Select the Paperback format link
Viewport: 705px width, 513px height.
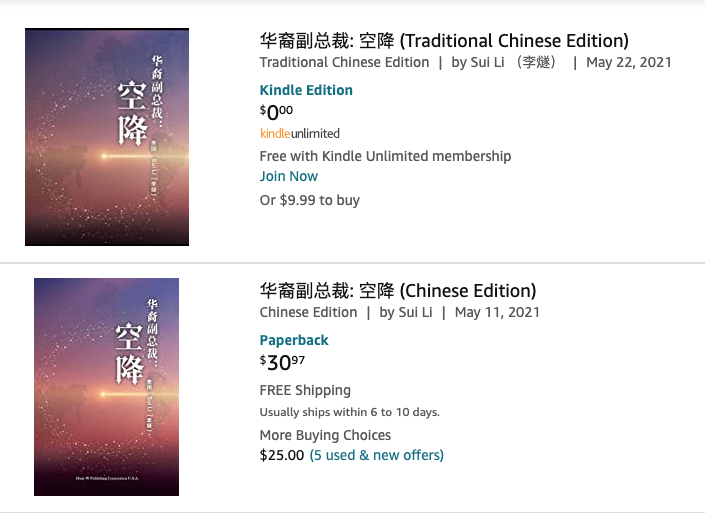(294, 340)
